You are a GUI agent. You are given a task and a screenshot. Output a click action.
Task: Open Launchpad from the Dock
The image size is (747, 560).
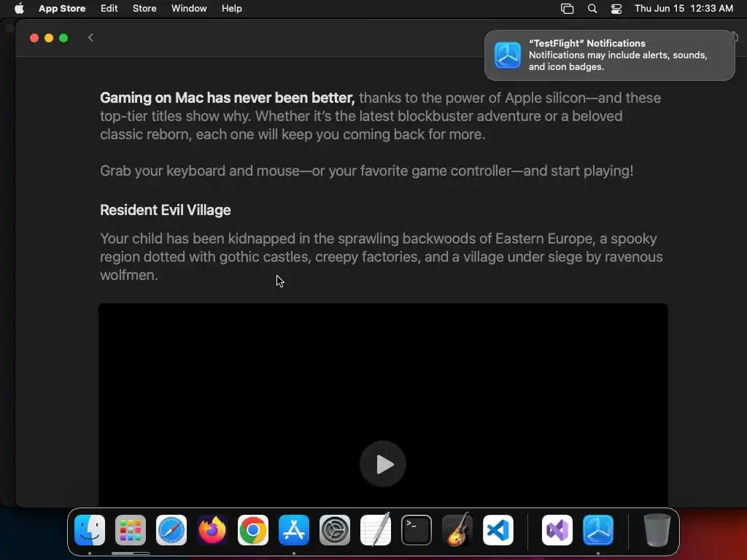tap(131, 530)
